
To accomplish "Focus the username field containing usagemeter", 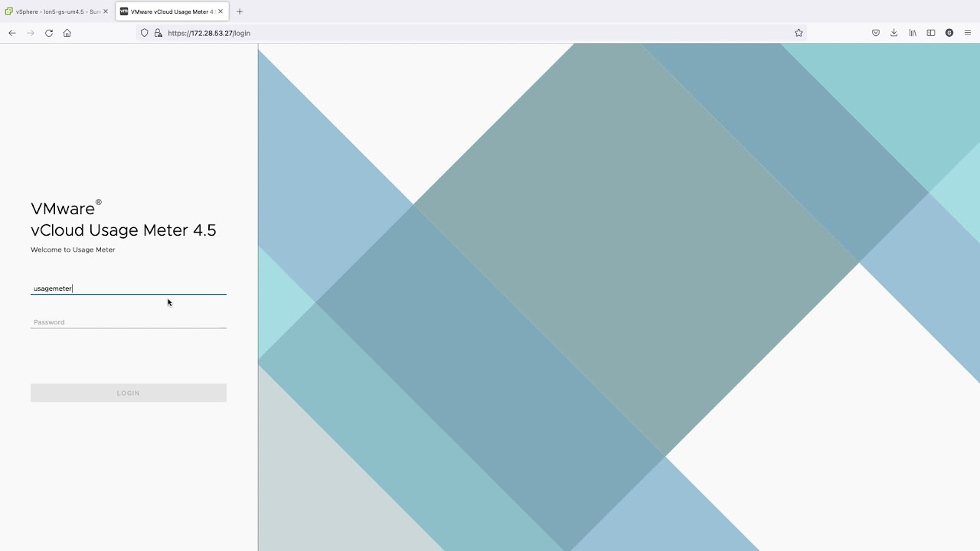I will (x=129, y=289).
